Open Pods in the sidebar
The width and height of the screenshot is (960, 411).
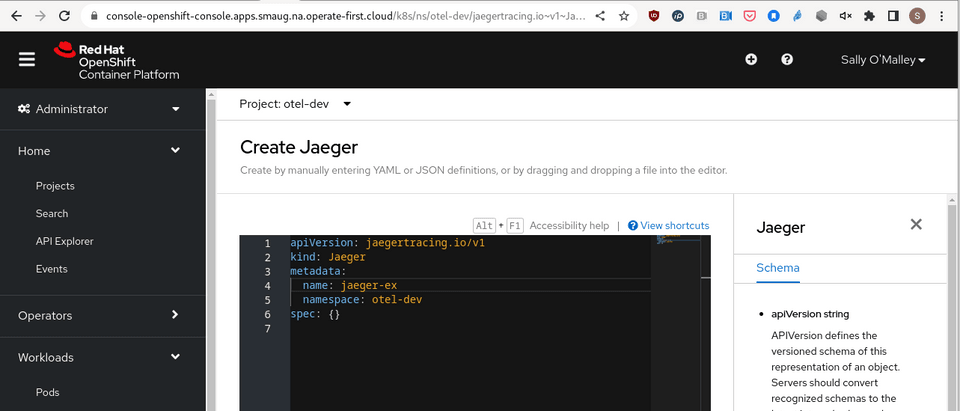pyautogui.click(x=47, y=392)
